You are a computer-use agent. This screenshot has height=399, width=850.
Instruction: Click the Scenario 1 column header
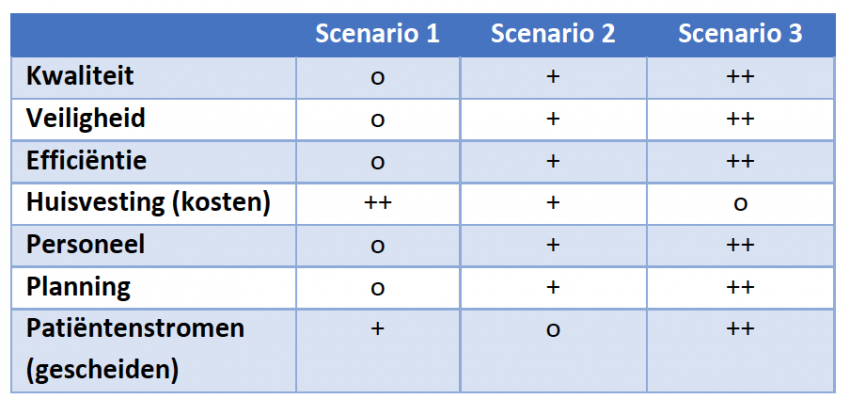click(x=377, y=34)
